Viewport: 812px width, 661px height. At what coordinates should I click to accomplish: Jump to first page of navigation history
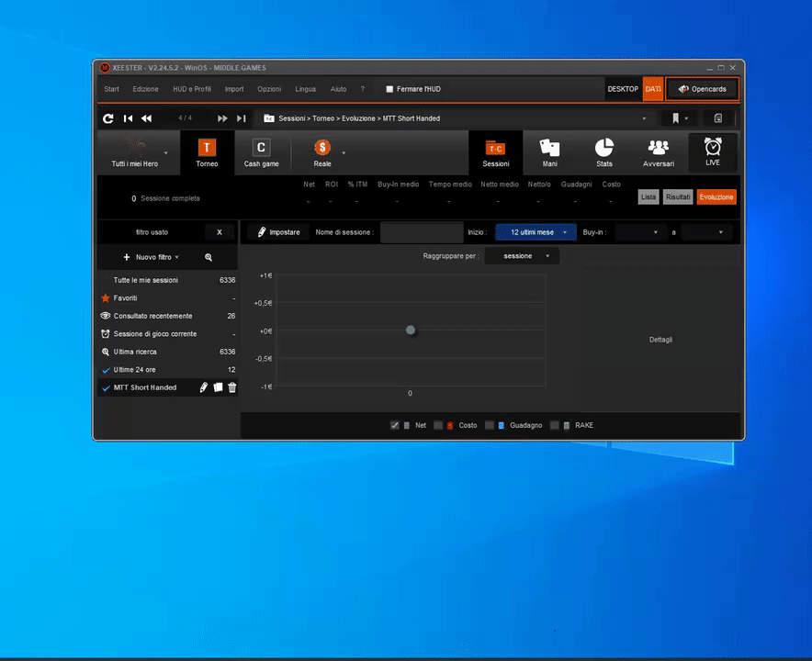click(x=128, y=118)
